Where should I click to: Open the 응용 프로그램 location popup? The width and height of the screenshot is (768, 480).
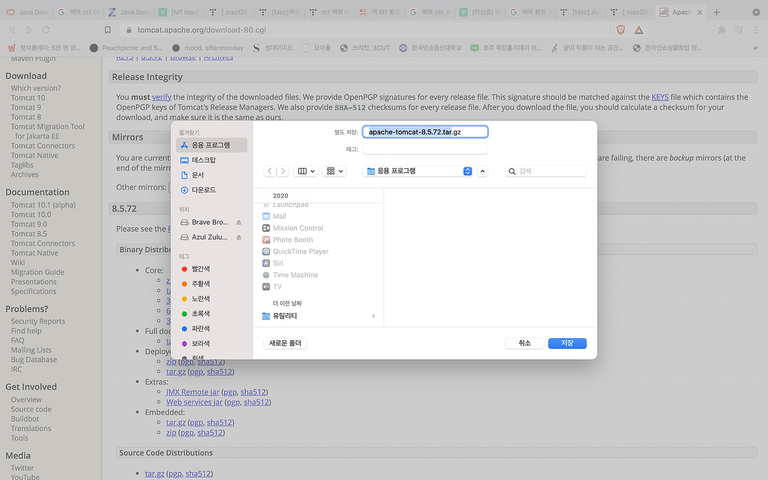(418, 171)
